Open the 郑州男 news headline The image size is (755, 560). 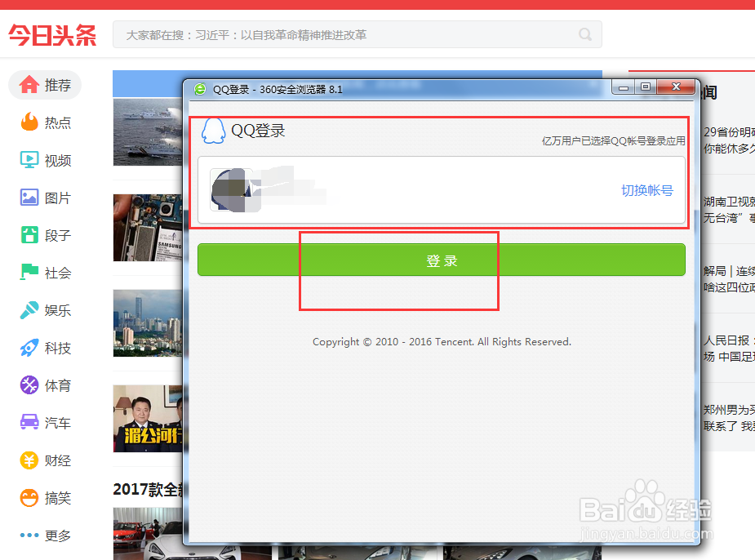click(729, 418)
